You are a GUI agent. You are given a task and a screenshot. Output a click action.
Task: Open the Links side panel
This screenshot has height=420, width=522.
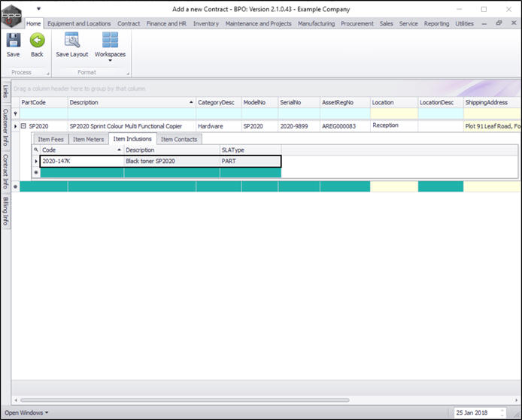click(6, 91)
